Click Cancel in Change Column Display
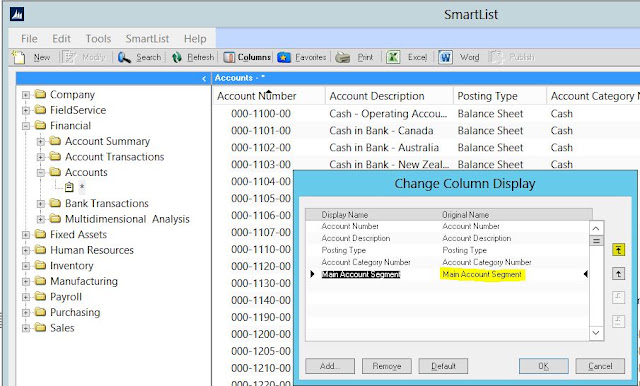 pos(600,366)
